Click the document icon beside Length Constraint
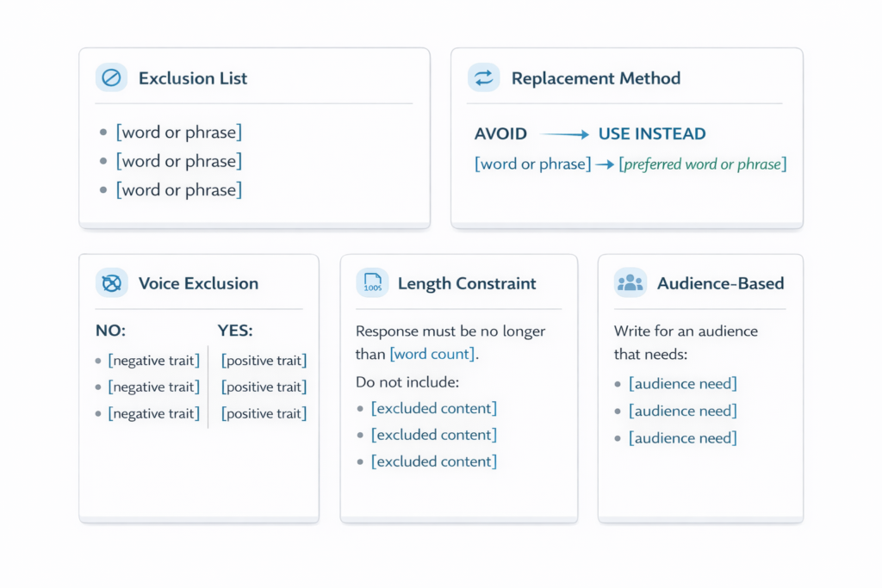The width and height of the screenshot is (882, 588). coord(372,283)
